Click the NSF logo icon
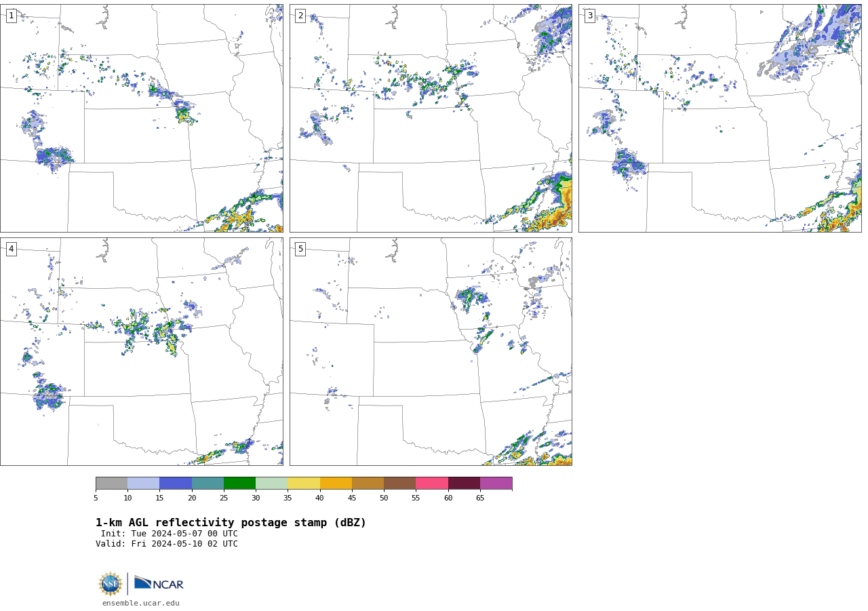This screenshot has height=611, width=868. click(111, 584)
